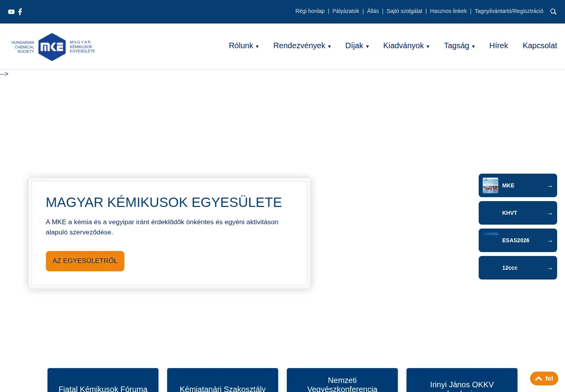Expand the Kiadványok dropdown menu

406,46
